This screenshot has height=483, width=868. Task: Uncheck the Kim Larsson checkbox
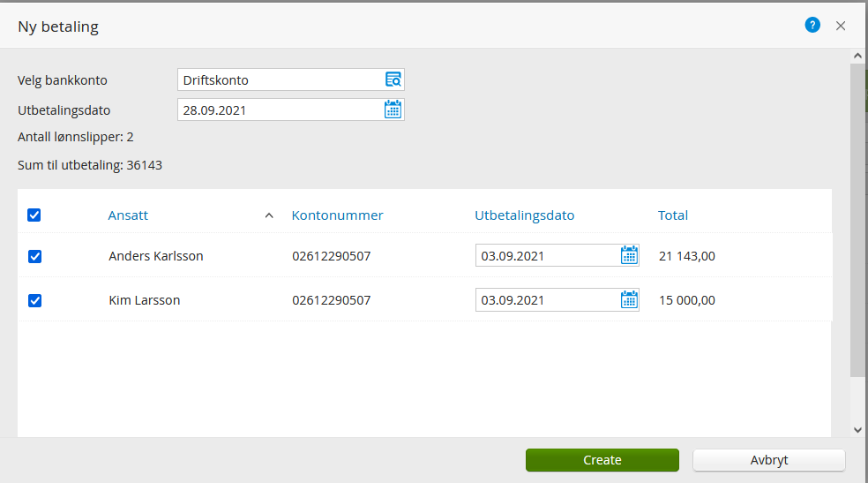pyautogui.click(x=35, y=300)
